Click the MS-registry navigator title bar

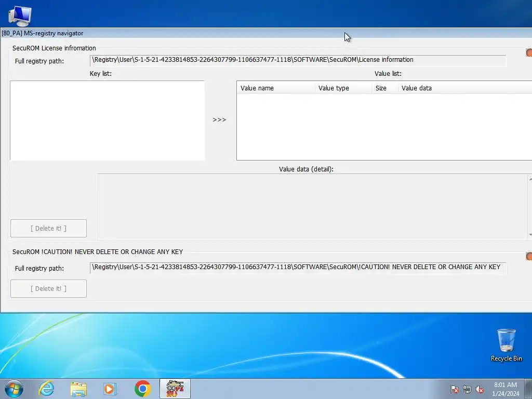pyautogui.click(x=266, y=33)
